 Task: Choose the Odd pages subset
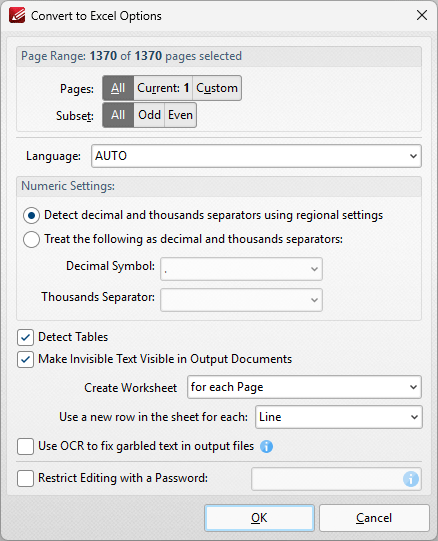[x=149, y=115]
